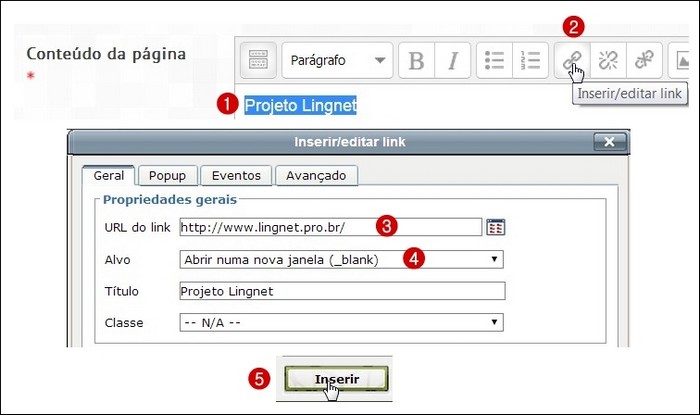Open the file browser icon beside URL
700x415 pixels.
coord(496,227)
